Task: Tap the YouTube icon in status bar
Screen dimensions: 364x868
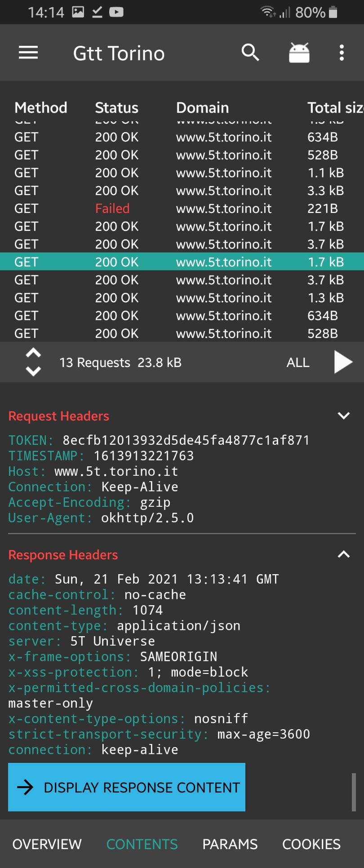Action: pyautogui.click(x=116, y=12)
